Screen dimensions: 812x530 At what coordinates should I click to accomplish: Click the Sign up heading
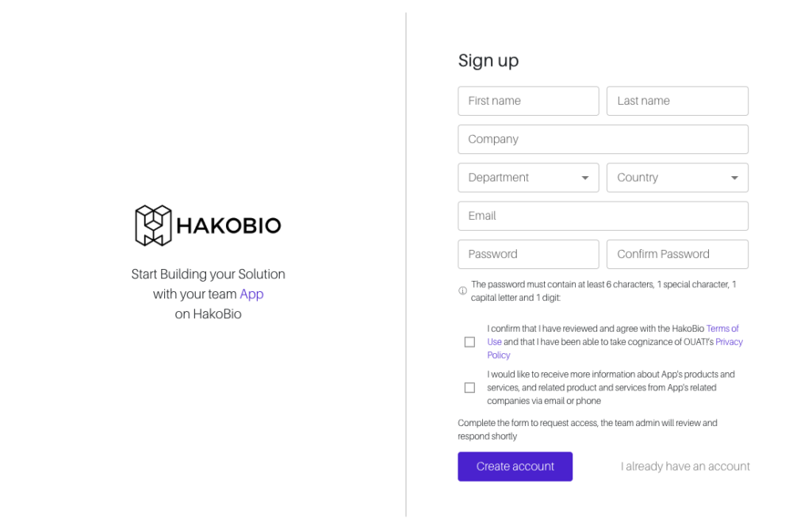(x=488, y=61)
